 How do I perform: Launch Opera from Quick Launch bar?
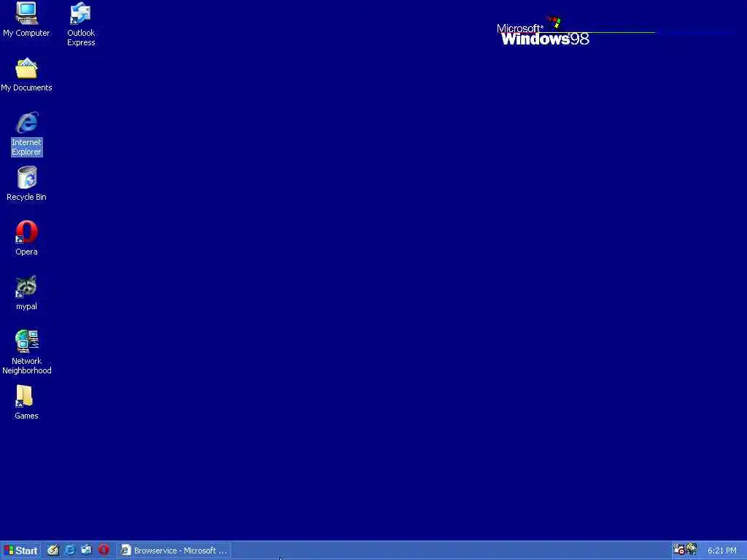pyautogui.click(x=104, y=550)
